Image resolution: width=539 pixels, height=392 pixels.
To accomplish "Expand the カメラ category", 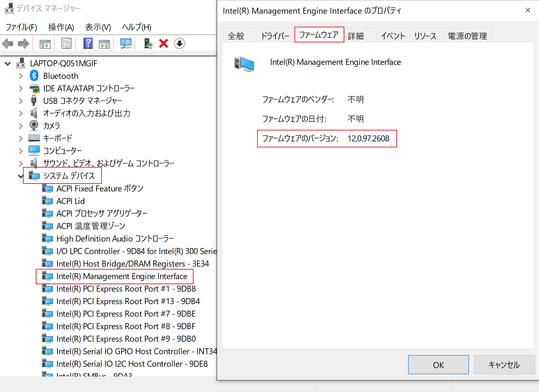I will 21,126.
